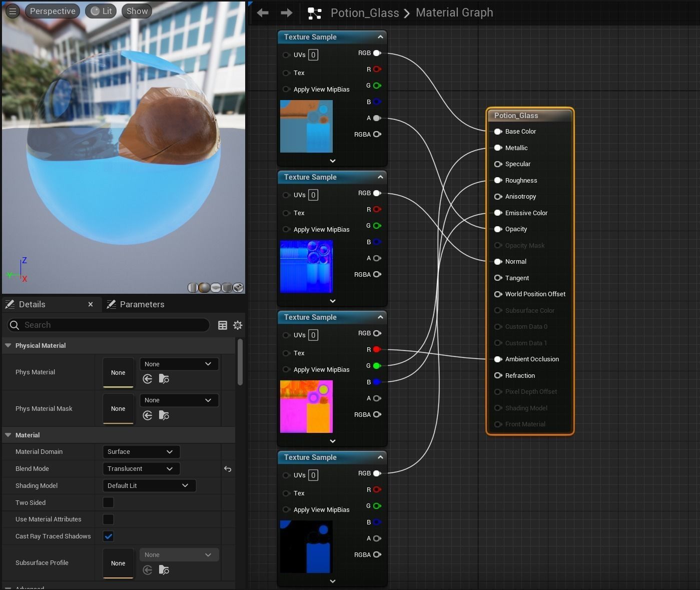Screen dimensions: 700x590
Task: Select the cube preview mesh shape
Action: pyautogui.click(x=227, y=288)
